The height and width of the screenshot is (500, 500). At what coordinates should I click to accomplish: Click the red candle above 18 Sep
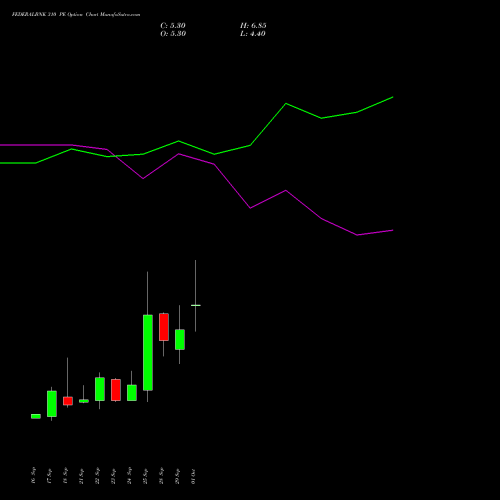point(68,401)
